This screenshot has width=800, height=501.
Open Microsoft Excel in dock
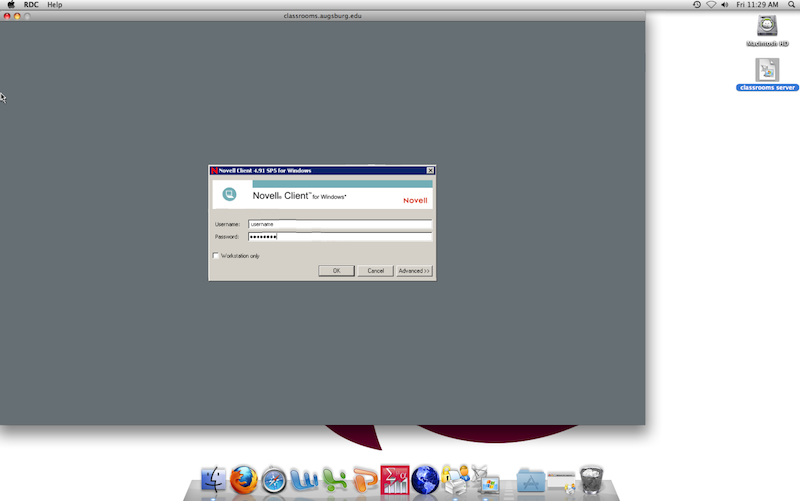335,480
